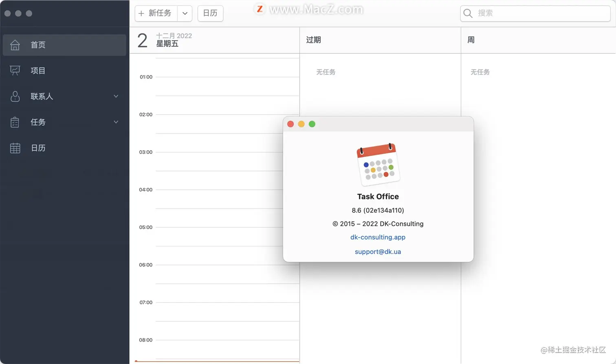The image size is (616, 364).
Task: Open the 首页 home sidebar item
Action: click(64, 45)
